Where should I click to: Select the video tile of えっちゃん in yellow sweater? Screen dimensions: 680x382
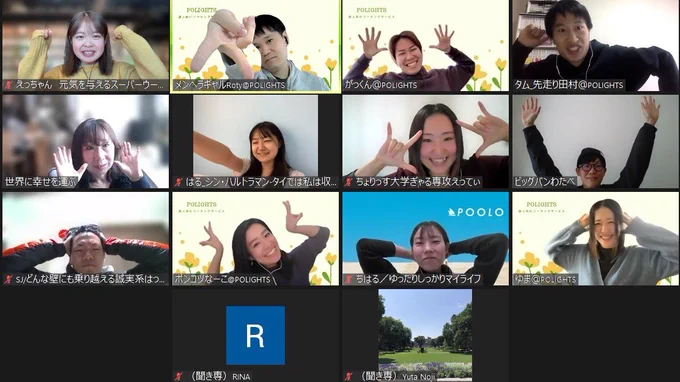tap(85, 46)
